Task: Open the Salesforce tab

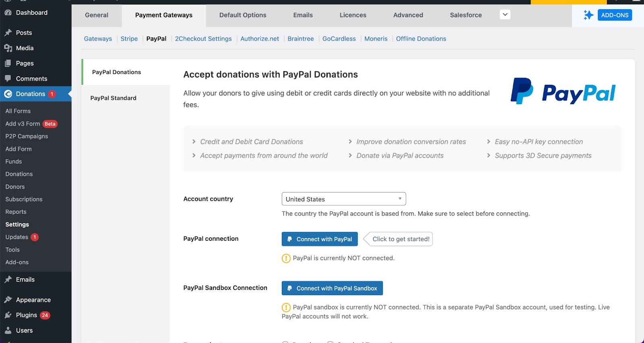Action: (x=466, y=15)
